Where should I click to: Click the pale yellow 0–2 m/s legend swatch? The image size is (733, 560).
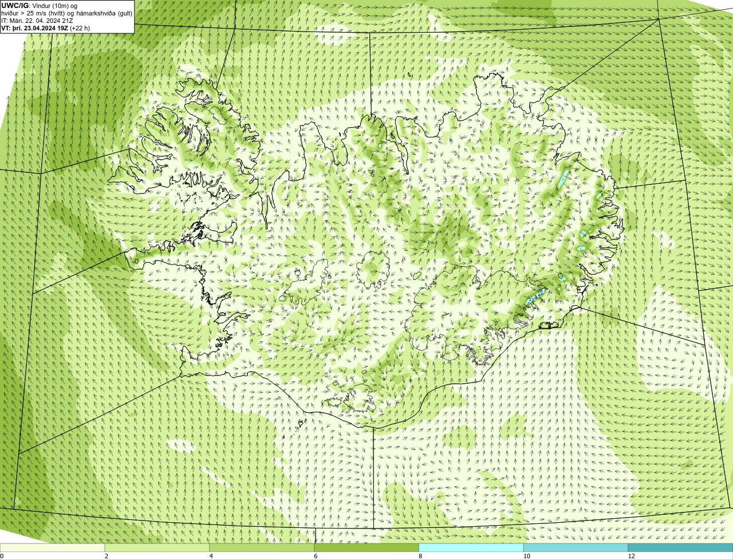click(x=53, y=548)
